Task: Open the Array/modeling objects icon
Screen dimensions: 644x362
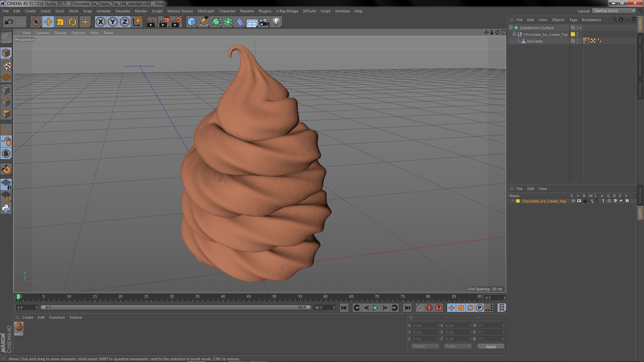Action: 228,22
